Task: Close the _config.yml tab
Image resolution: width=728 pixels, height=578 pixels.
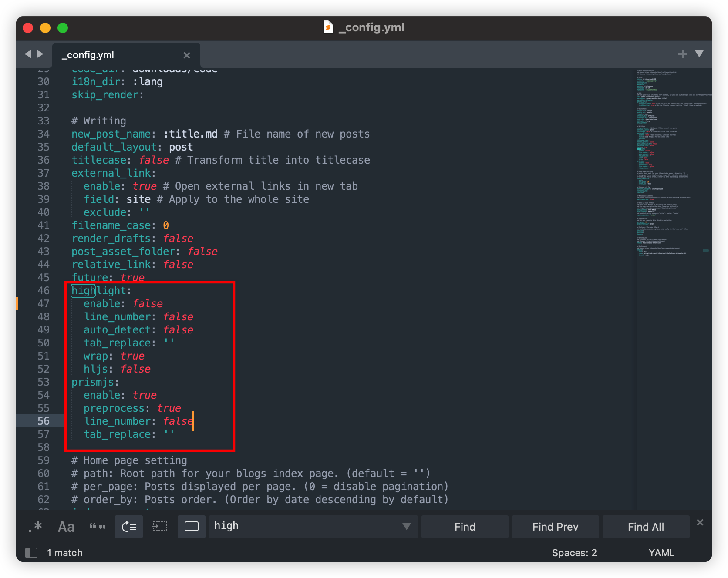Action: tap(187, 55)
